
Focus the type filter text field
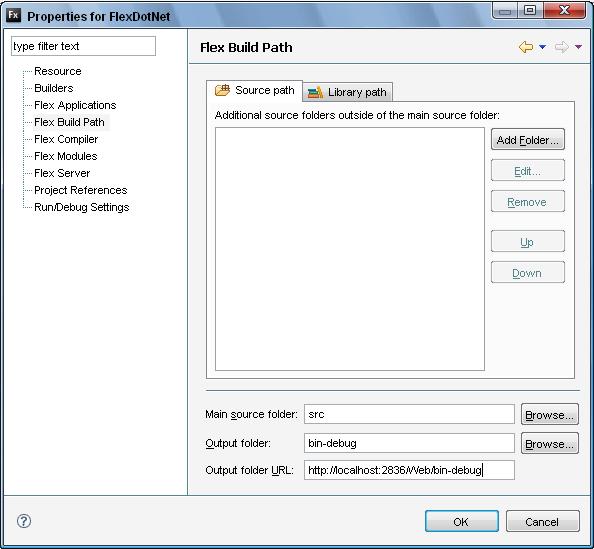tap(83, 46)
